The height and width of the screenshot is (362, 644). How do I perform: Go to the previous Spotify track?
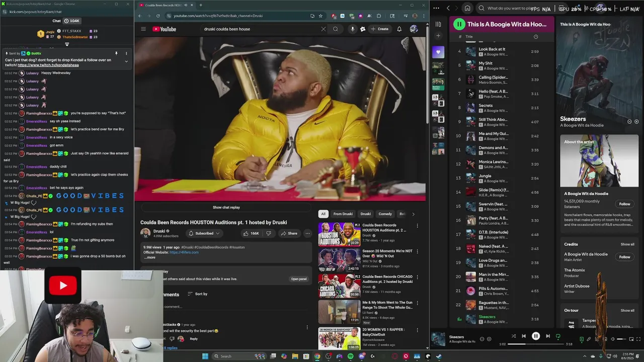[x=524, y=336]
